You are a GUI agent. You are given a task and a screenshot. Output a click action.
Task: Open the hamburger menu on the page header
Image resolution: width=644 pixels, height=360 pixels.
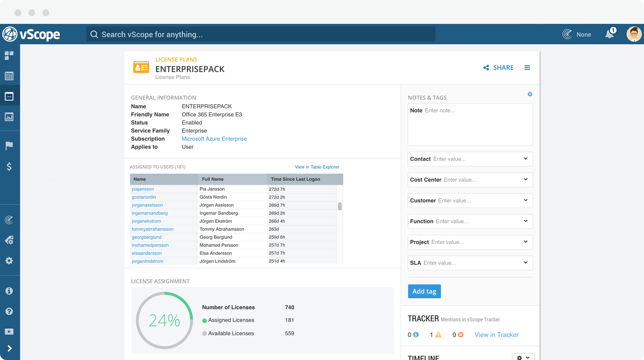point(527,68)
